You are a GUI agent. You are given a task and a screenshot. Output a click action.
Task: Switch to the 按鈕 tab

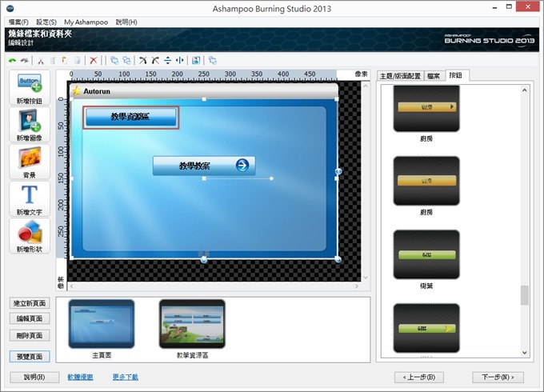click(x=456, y=75)
